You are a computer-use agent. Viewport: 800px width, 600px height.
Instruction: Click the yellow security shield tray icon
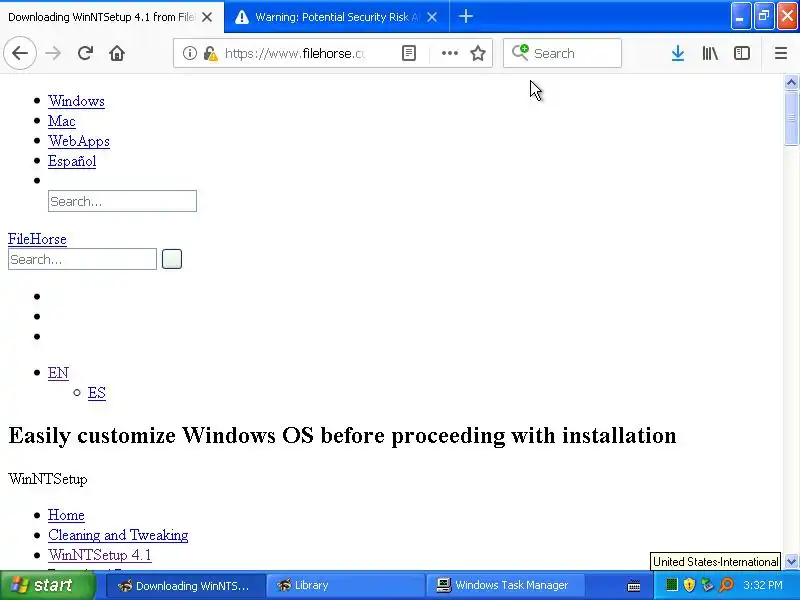point(689,585)
